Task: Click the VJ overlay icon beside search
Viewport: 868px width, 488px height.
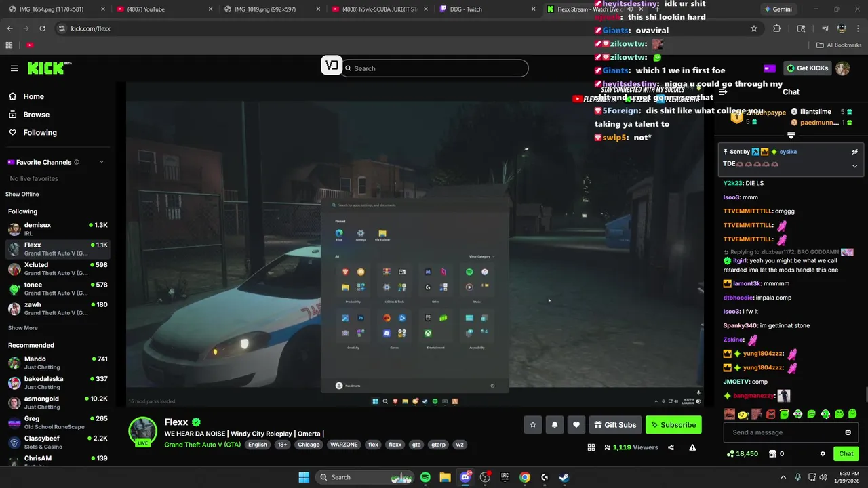Action: [331, 66]
